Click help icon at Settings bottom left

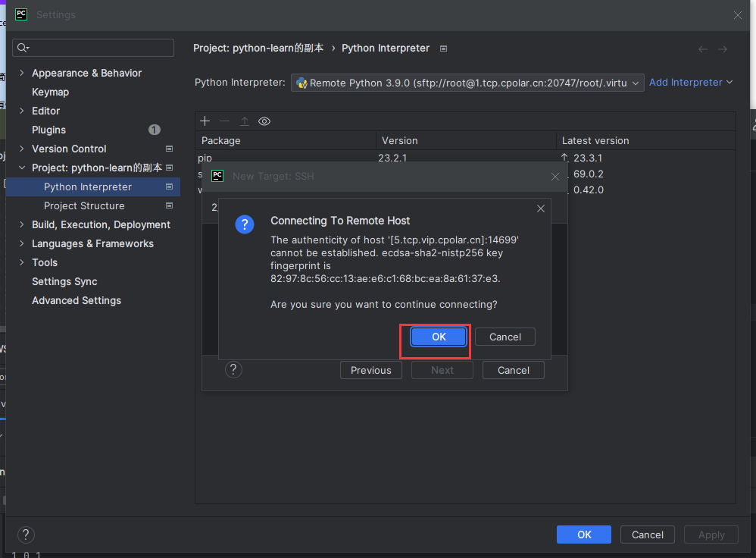click(x=26, y=534)
